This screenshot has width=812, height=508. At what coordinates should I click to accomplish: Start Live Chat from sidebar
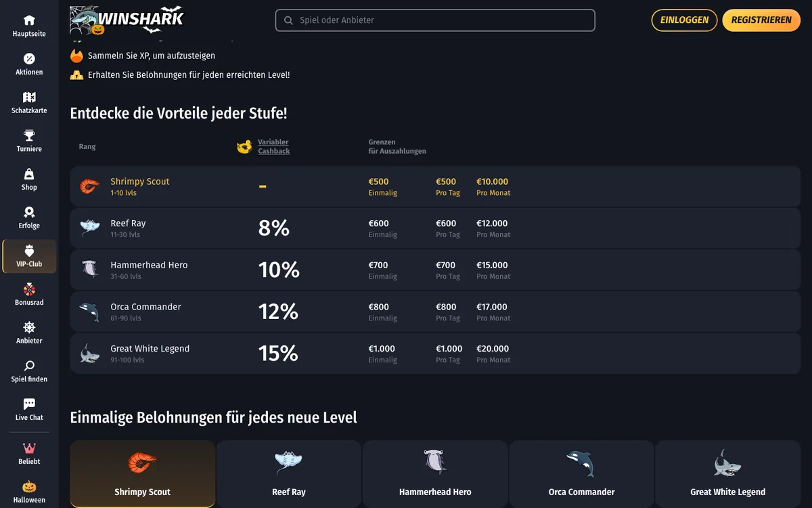29,410
